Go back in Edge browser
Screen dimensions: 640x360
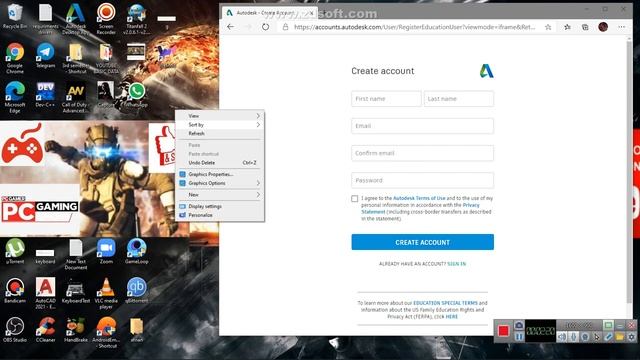coord(231,27)
